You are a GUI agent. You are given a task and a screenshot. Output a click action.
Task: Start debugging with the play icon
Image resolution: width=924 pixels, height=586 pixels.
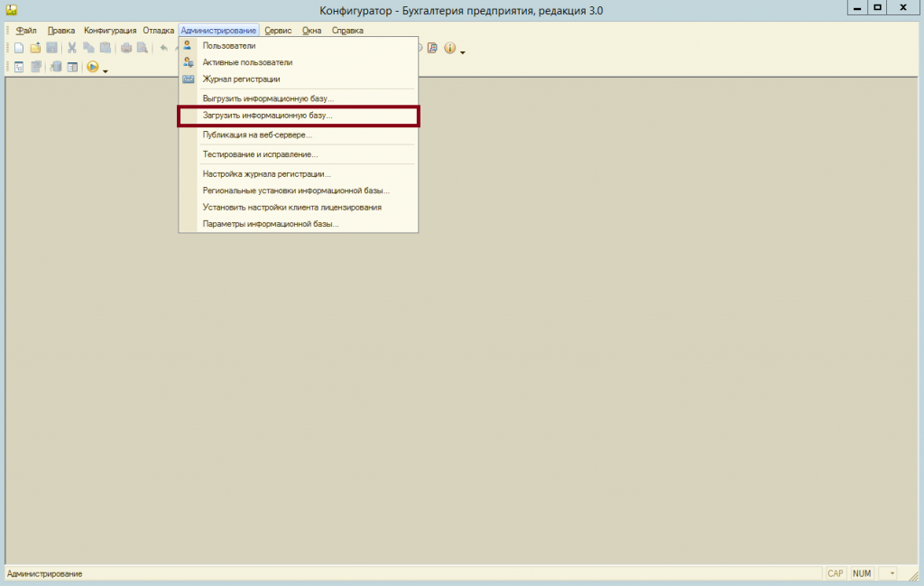pyautogui.click(x=93, y=67)
